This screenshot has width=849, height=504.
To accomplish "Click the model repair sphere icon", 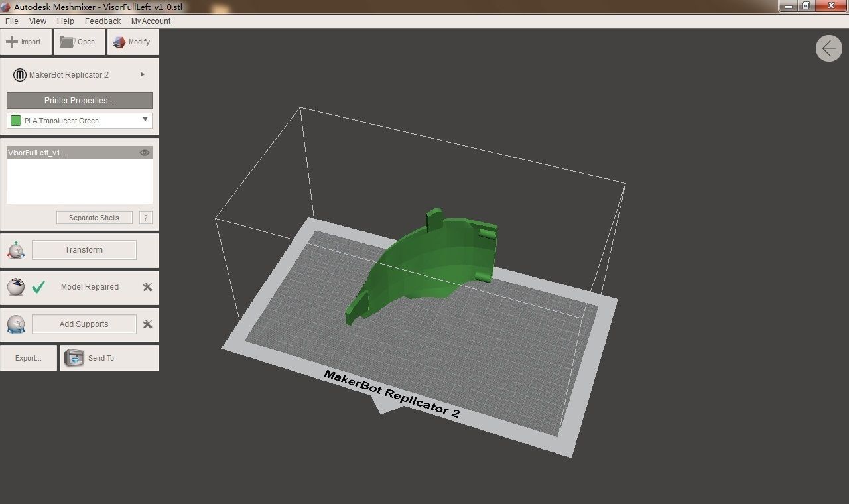I will (x=16, y=287).
